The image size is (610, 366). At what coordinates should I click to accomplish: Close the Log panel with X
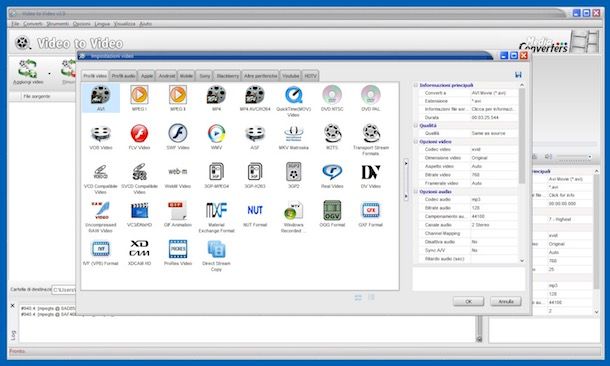coord(12,306)
